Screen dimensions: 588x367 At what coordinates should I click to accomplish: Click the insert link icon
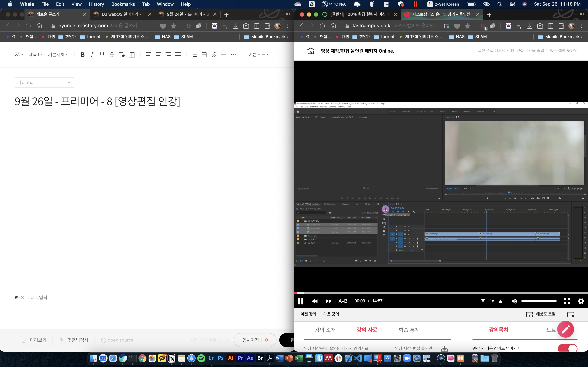coord(214,55)
